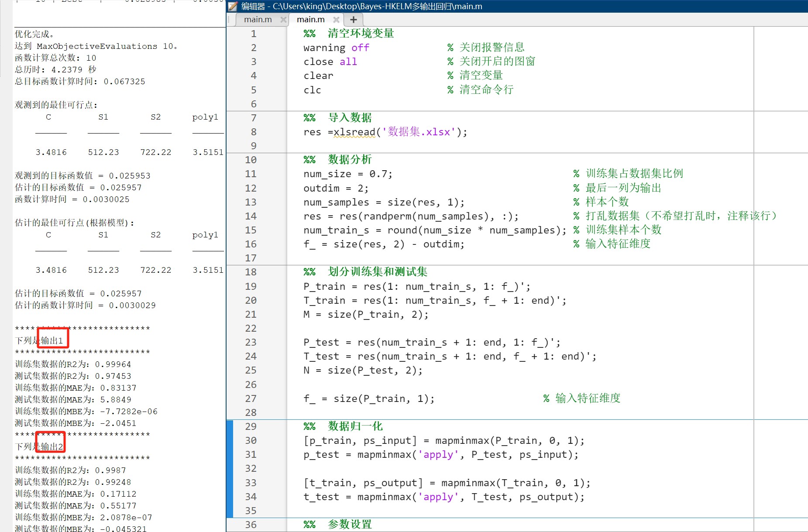
Task: Click the [p_train, ps_input] mapminmax line
Action: click(444, 440)
